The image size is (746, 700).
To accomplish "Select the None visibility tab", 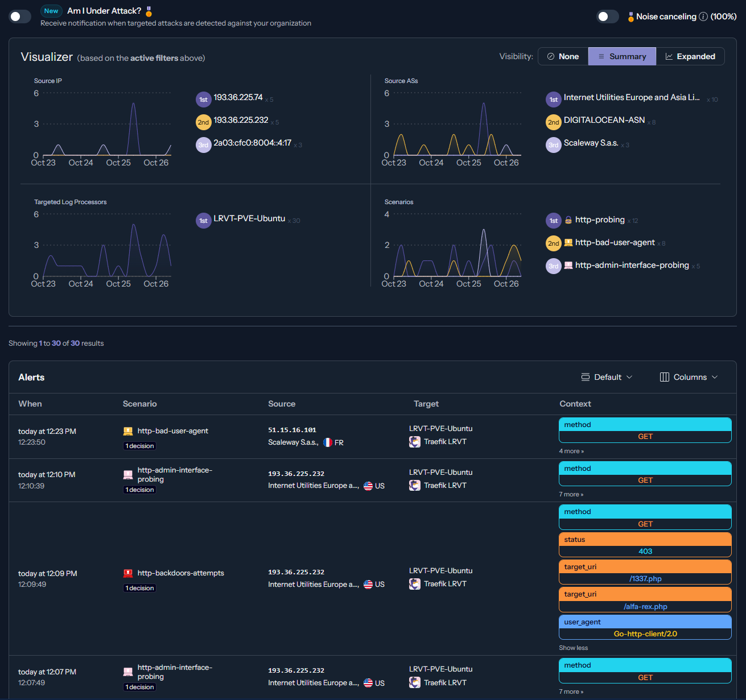I will (x=563, y=56).
